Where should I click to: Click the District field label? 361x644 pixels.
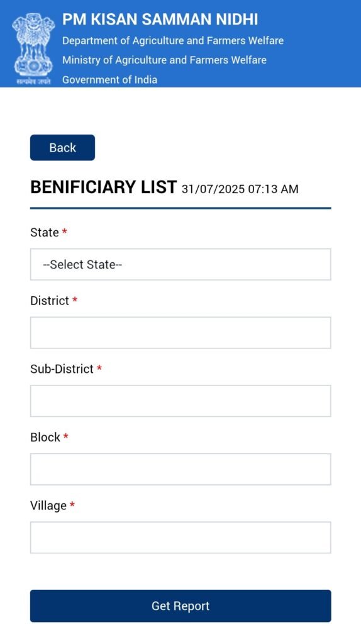click(50, 301)
